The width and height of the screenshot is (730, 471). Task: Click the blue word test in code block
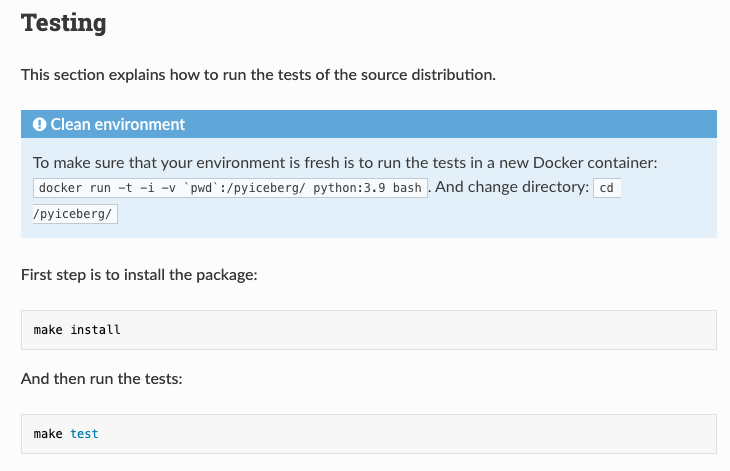click(x=84, y=433)
